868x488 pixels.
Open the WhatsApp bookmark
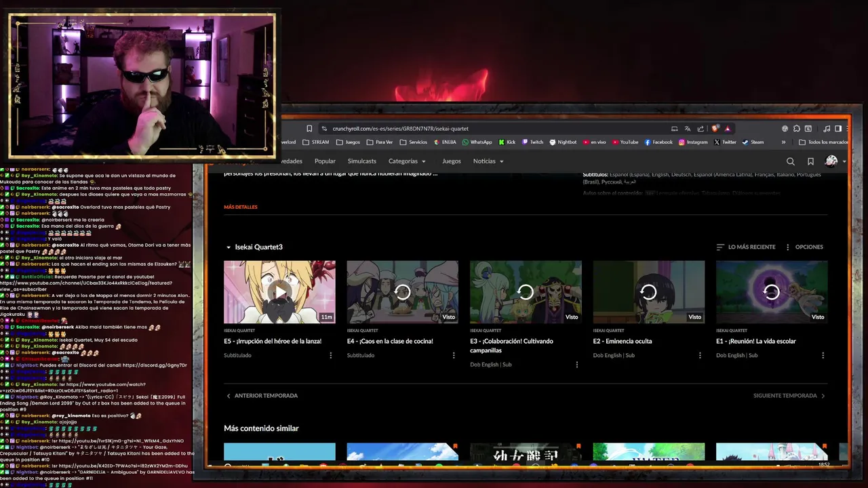pos(477,142)
